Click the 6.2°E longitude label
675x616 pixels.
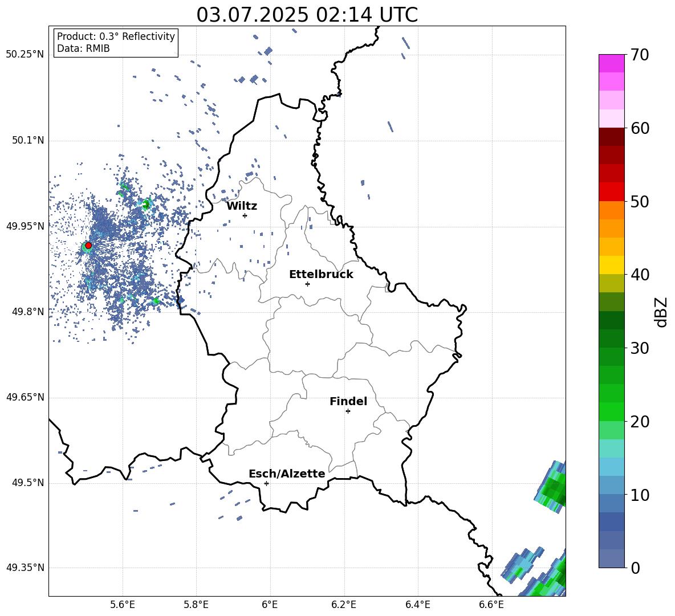(x=344, y=605)
